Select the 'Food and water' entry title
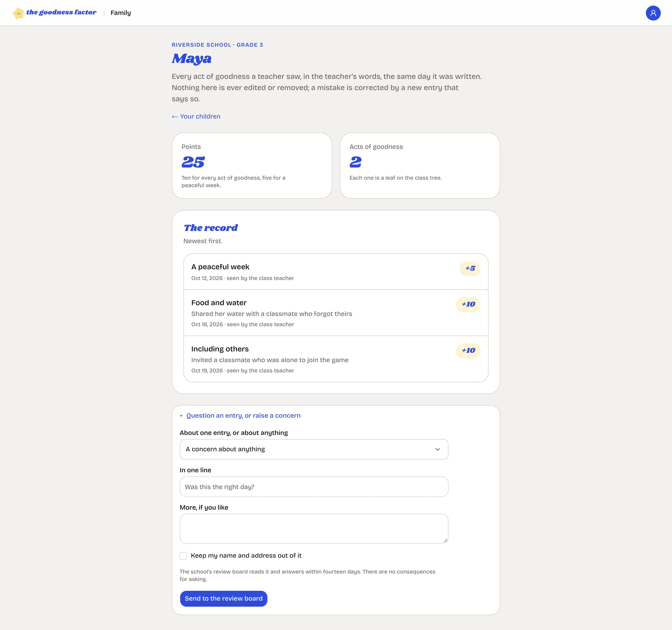Viewport: 672px width, 630px height. (x=219, y=303)
